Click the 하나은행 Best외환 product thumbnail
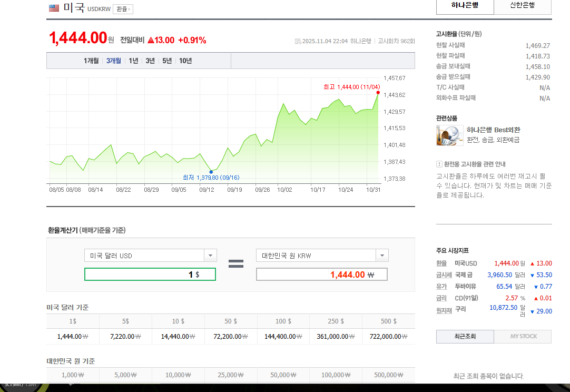The width and height of the screenshot is (570, 392). [x=449, y=135]
